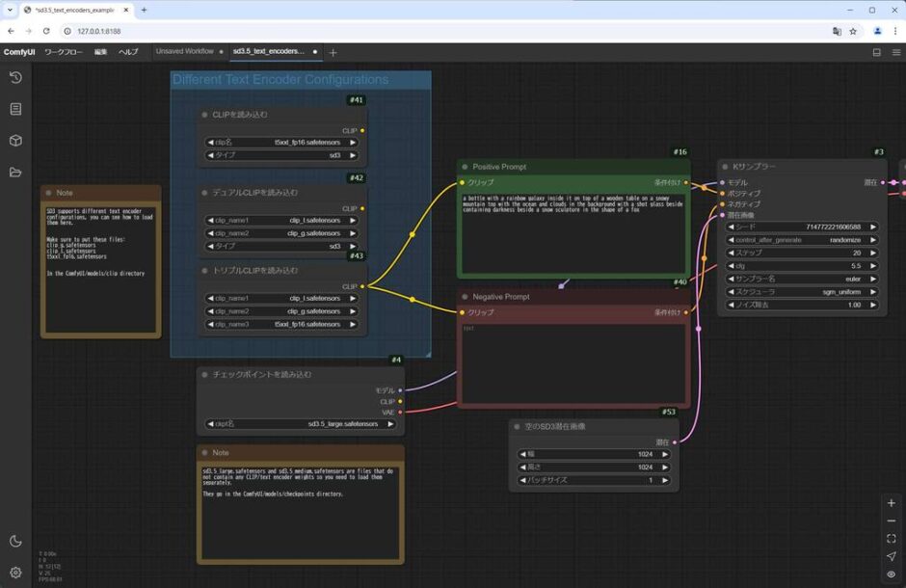
Task: Increase ステップ value with right arrow
Action: (x=873, y=253)
